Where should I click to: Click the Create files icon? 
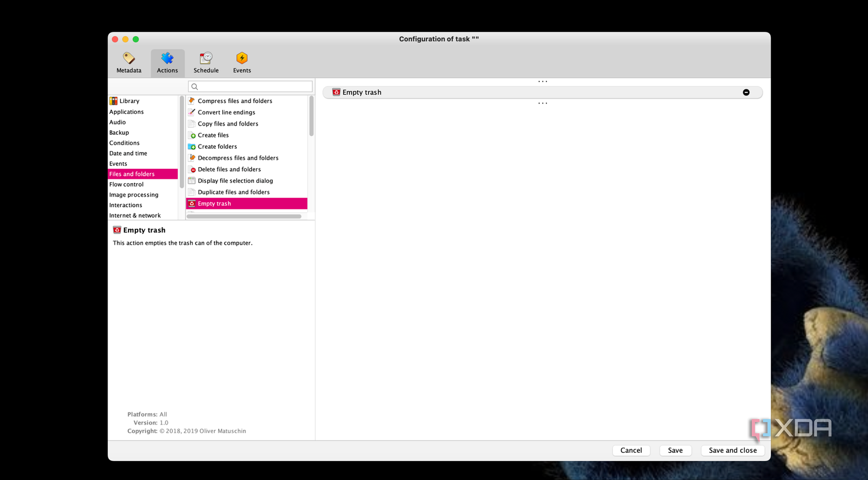pos(192,135)
